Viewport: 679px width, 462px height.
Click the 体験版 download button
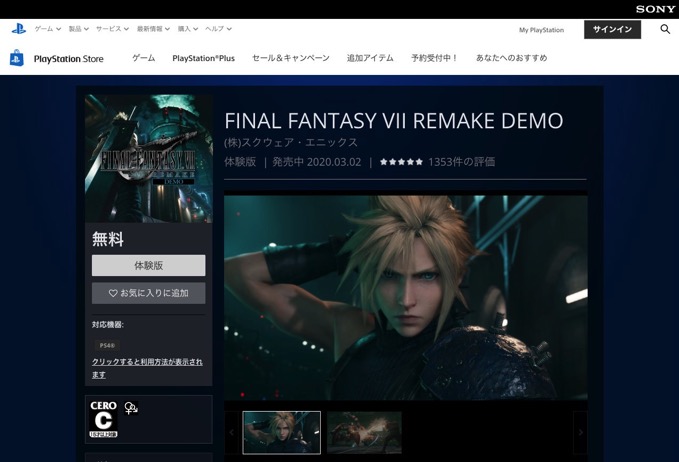pos(149,265)
